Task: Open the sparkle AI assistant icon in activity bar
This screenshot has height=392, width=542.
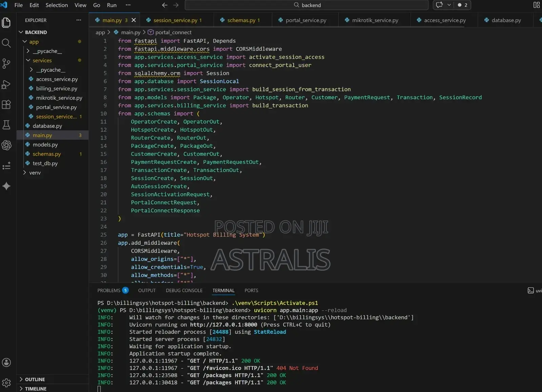Action: pos(6,186)
